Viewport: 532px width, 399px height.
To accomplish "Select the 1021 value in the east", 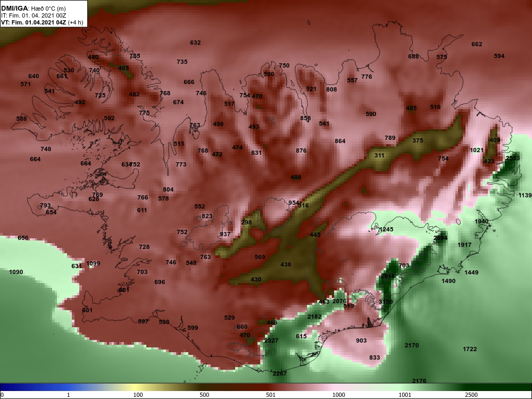I will 476,150.
